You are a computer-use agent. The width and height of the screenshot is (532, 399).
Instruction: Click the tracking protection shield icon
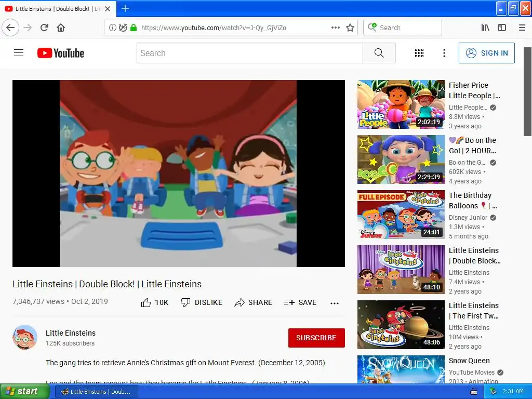pos(123,28)
